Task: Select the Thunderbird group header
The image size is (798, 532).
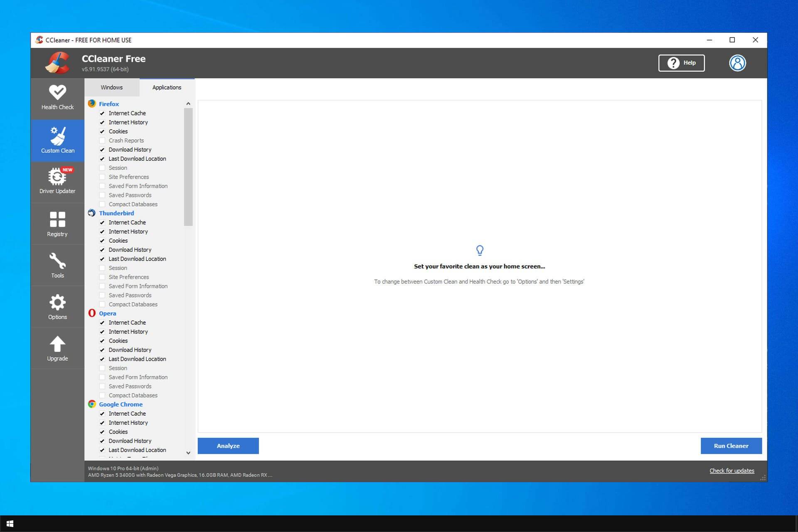Action: pos(116,213)
